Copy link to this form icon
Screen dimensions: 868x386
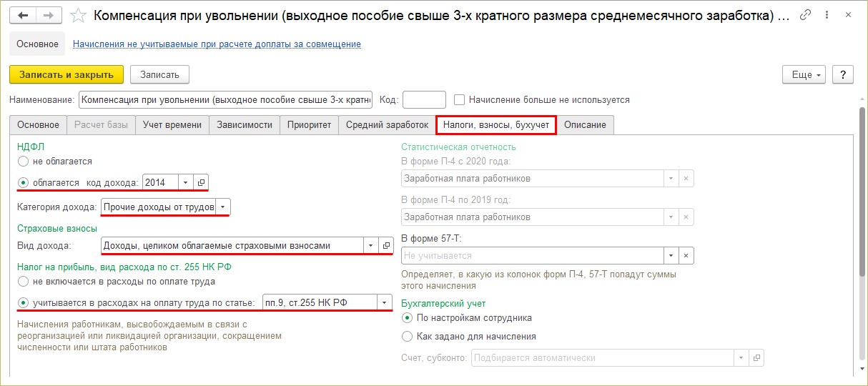pyautogui.click(x=806, y=14)
